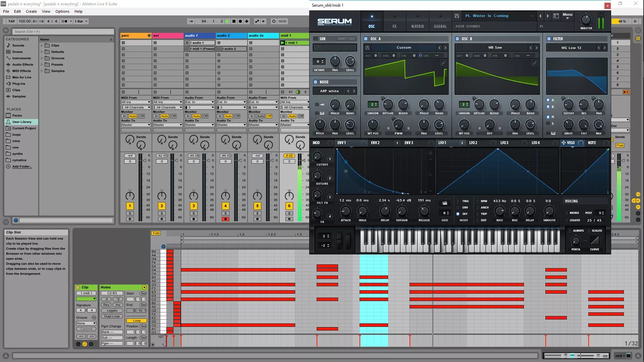Image resolution: width=644 pixels, height=362 pixels.
Task: Open the Create menu
Action: [x=31, y=11]
